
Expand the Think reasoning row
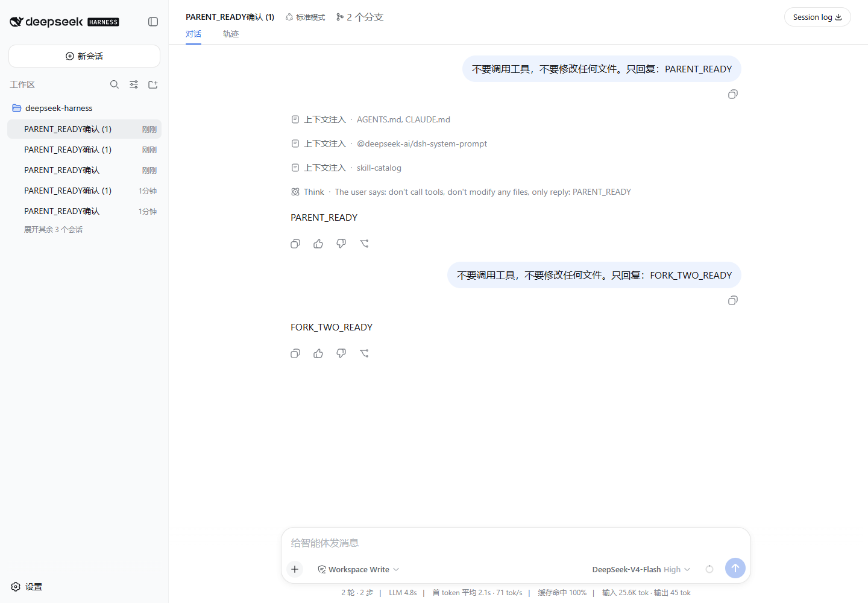pos(461,192)
